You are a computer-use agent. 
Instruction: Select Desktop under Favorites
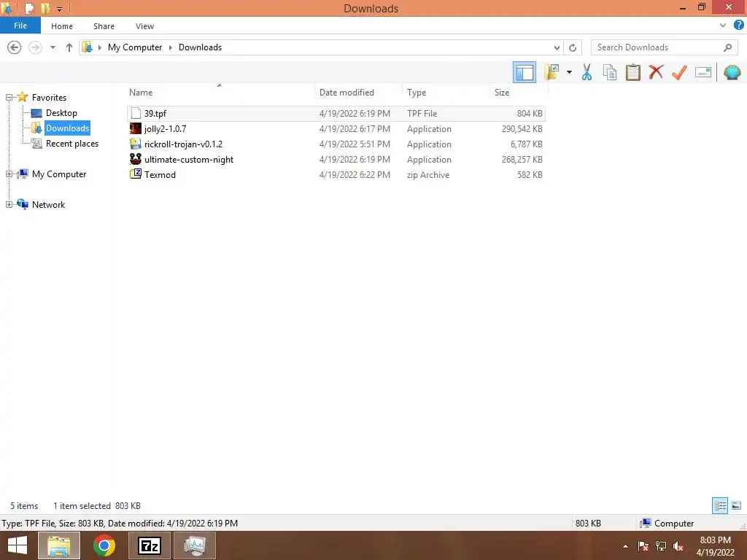[61, 113]
